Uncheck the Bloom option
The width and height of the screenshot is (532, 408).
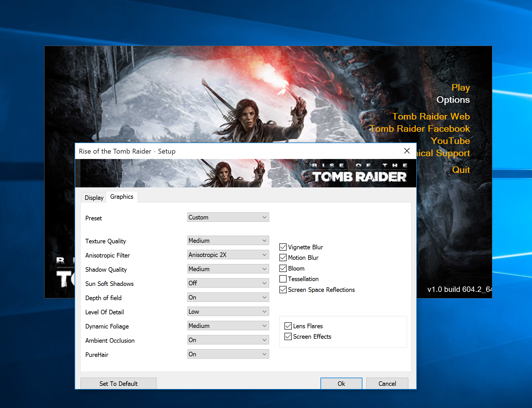283,268
